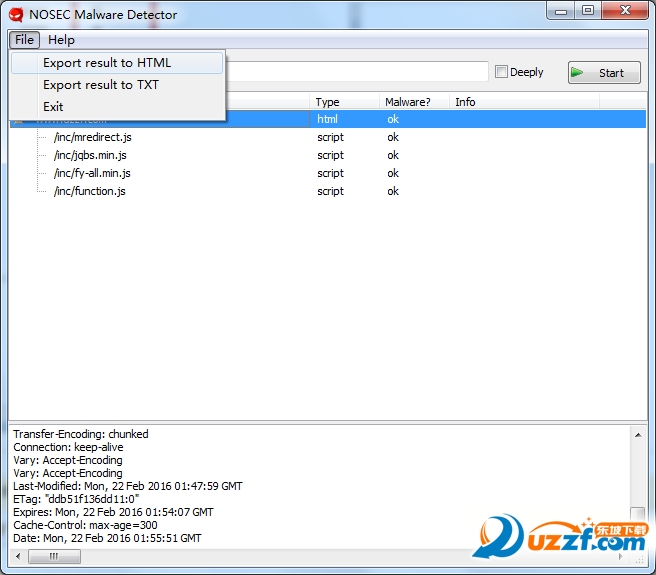The image size is (656, 575).
Task: Click the URL input field
Action: (357, 72)
